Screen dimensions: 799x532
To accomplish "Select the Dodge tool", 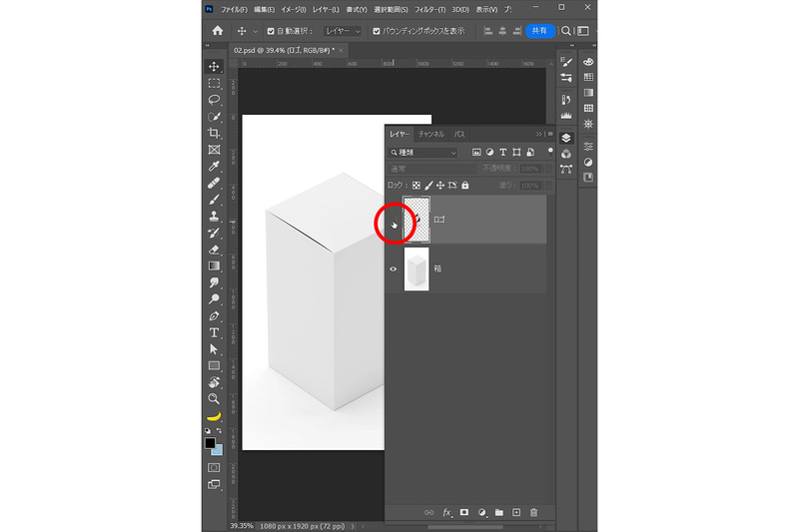I will coord(214,298).
